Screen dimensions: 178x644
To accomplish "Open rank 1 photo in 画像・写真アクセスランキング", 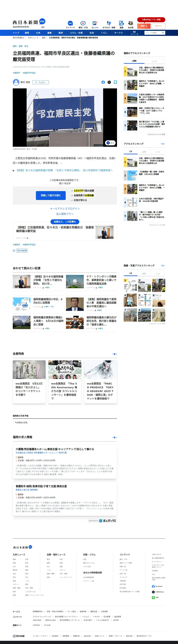I will 130,285.
